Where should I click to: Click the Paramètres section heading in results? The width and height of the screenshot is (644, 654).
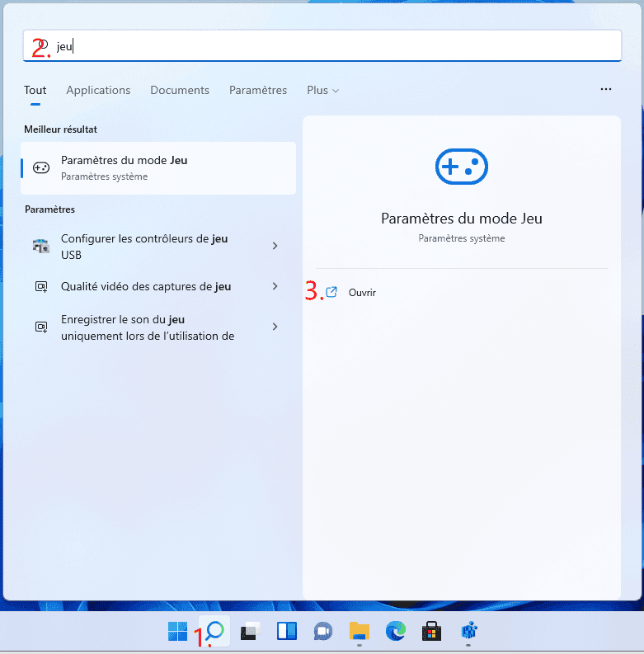(49, 209)
